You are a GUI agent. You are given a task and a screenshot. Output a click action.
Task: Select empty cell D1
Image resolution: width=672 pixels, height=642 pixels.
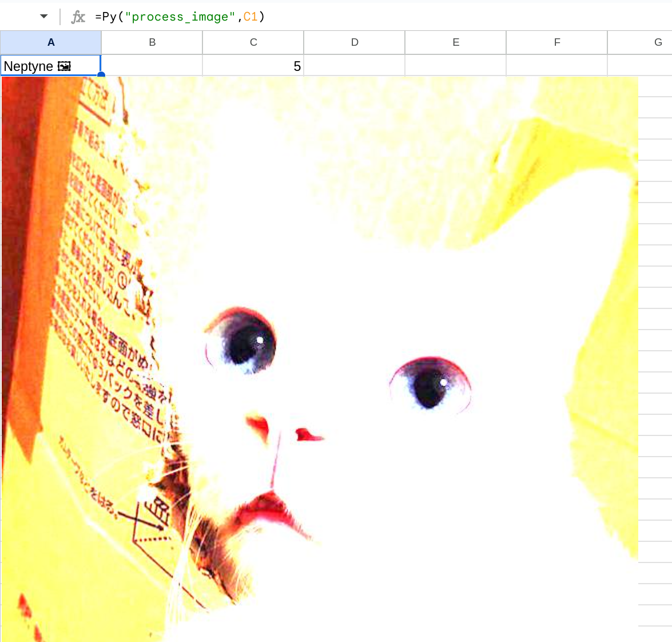(354, 66)
